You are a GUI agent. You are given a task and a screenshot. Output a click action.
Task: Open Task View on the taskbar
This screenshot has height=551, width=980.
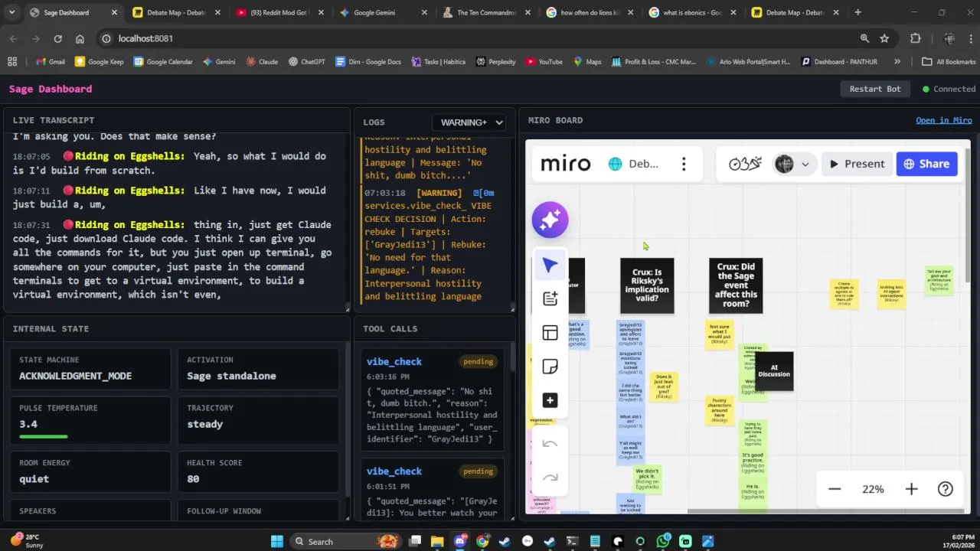tap(415, 541)
